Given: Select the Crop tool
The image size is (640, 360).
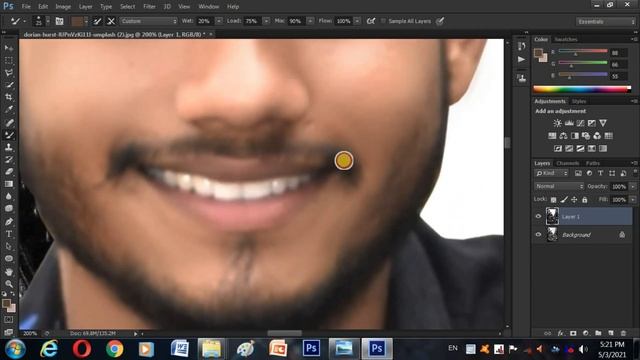Looking at the screenshot, I should [9, 97].
